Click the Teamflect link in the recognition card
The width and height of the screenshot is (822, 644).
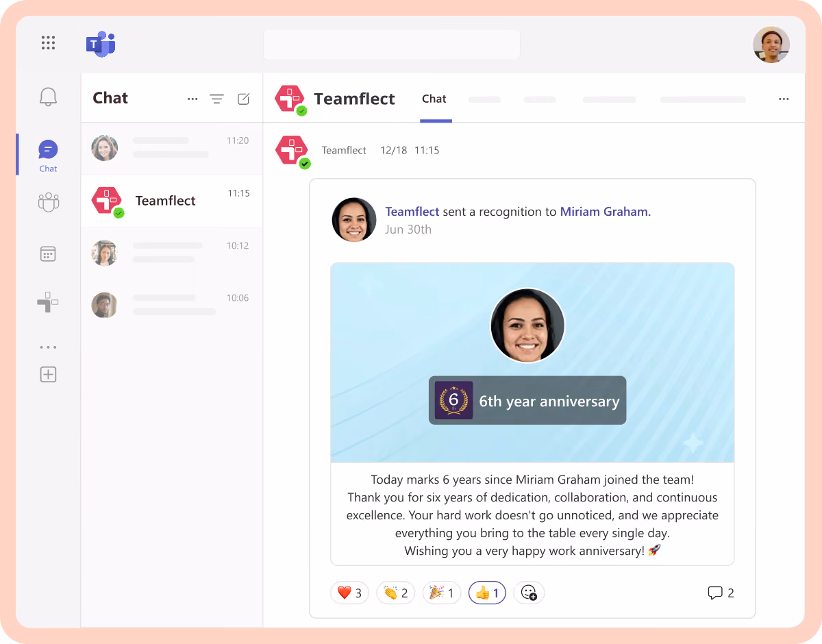[412, 212]
